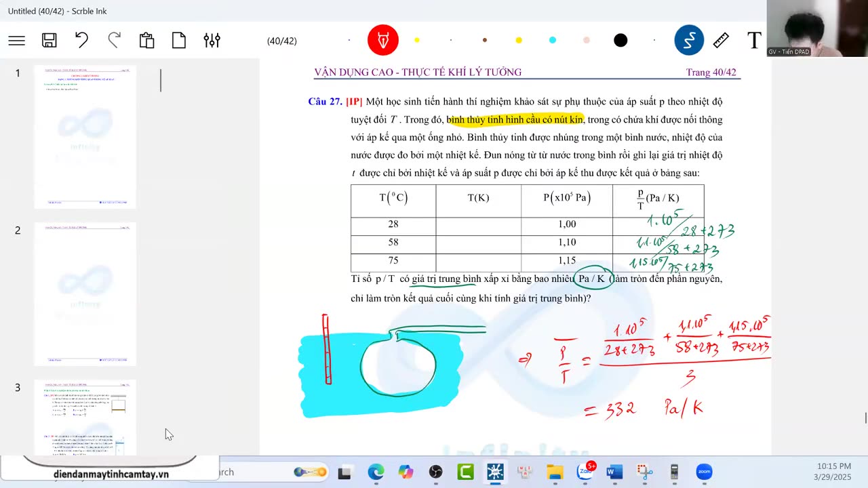Screen dimensions: 868x488
Task: Click the paste clipboard icon
Action: click(x=146, y=41)
